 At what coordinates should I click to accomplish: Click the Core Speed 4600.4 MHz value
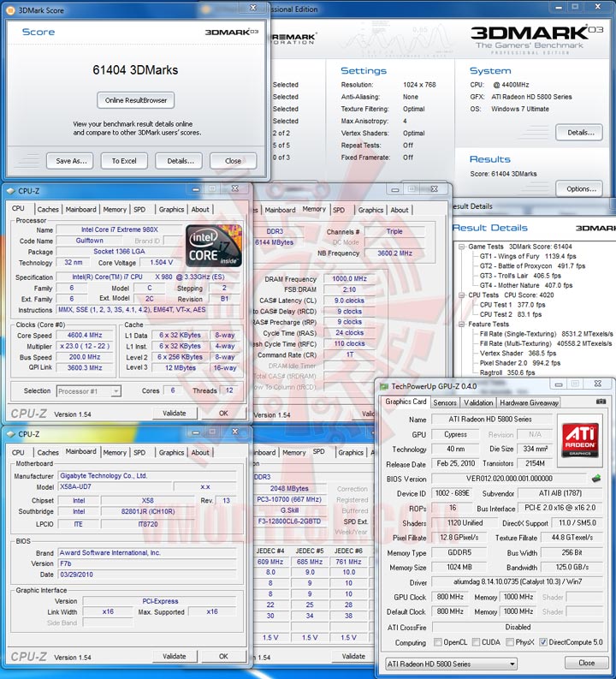click(x=85, y=335)
